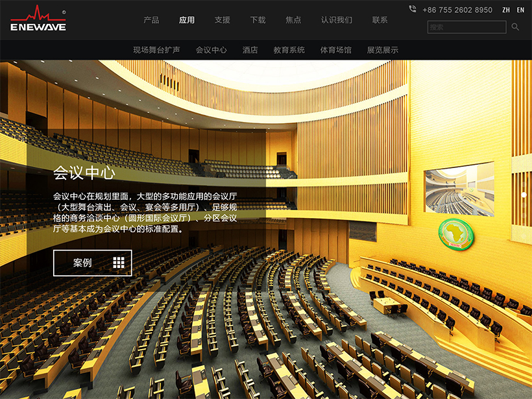Open the 焦点 menu item
Image resolution: width=532 pixels, height=399 pixels.
point(293,20)
